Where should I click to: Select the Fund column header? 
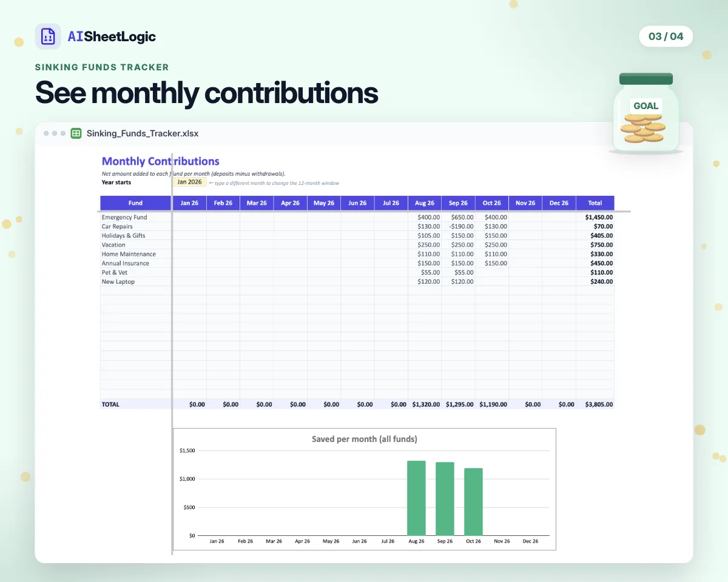pos(136,203)
